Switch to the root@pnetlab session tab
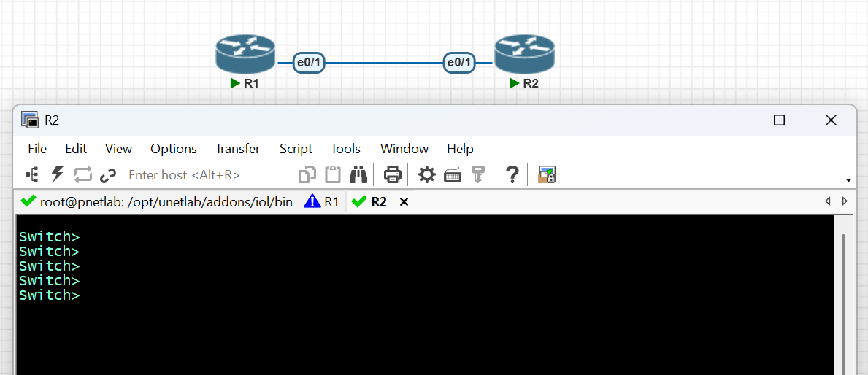Viewport: 868px width, 375px height. (x=156, y=202)
